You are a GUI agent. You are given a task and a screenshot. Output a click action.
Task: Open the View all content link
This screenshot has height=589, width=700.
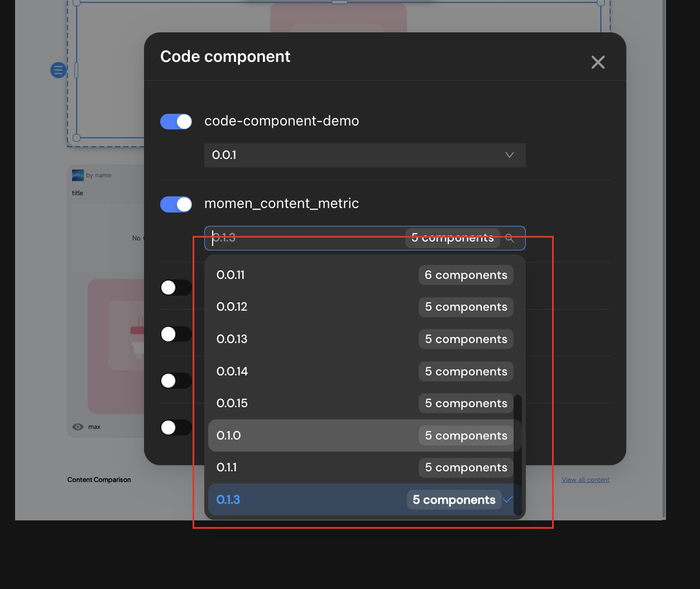[586, 480]
